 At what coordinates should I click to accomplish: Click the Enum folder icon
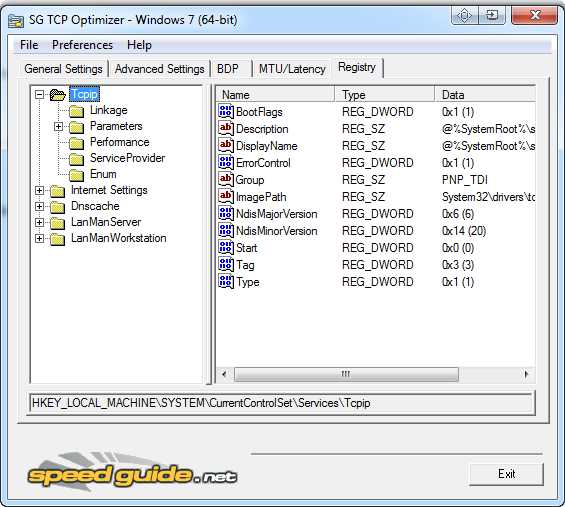(x=77, y=175)
